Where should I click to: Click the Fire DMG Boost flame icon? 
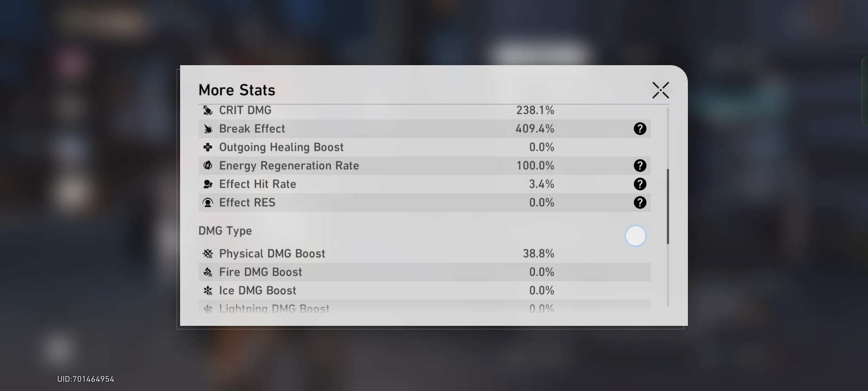[x=208, y=272]
